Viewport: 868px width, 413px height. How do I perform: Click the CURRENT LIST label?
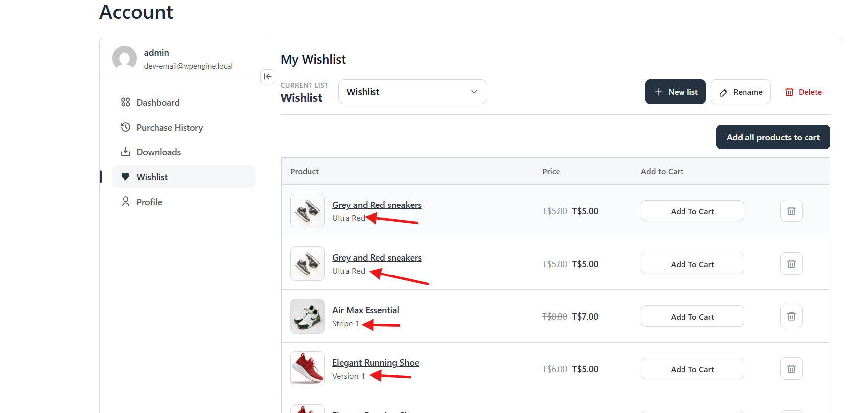(x=305, y=85)
